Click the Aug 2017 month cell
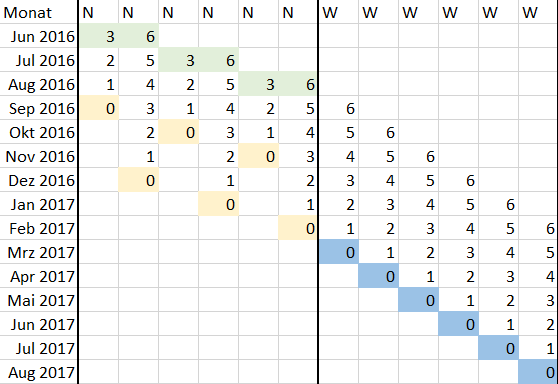 [38, 372]
